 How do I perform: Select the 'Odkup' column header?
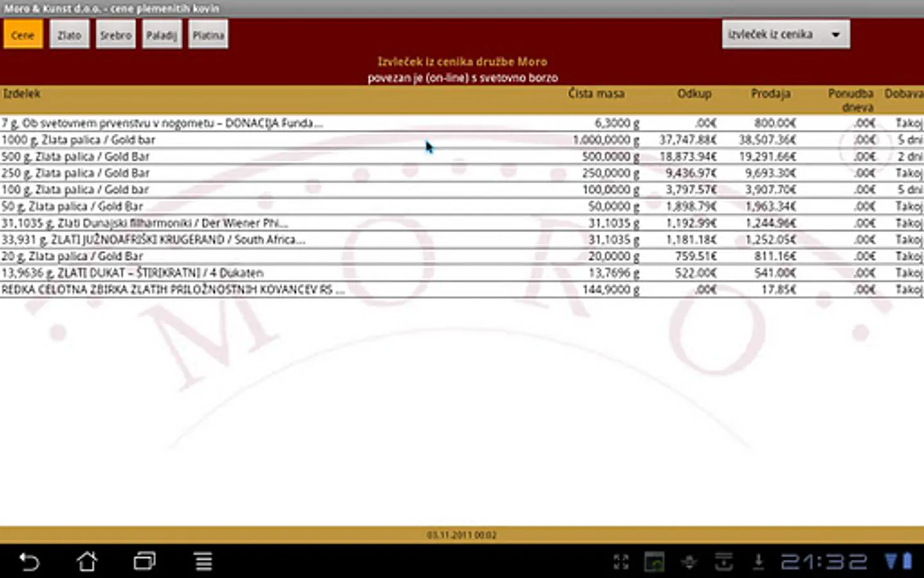pyautogui.click(x=694, y=94)
